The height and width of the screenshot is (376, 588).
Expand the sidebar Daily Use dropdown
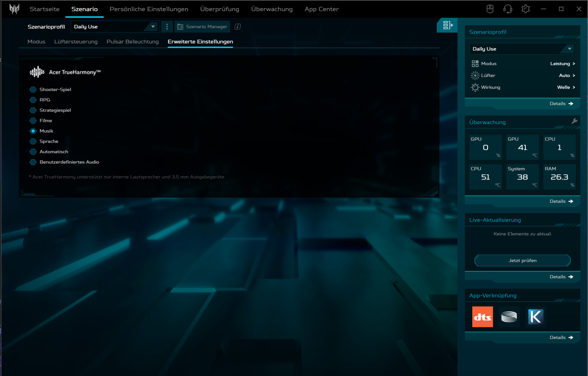pyautogui.click(x=522, y=49)
